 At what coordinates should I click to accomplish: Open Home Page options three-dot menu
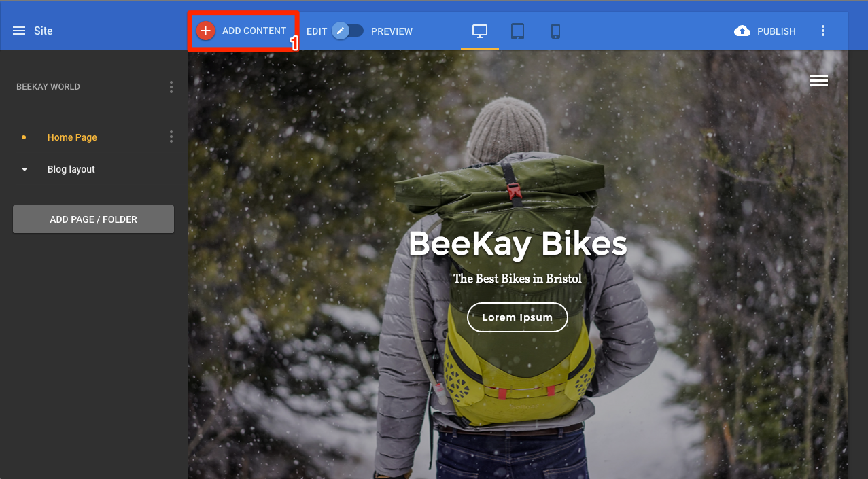tap(171, 137)
